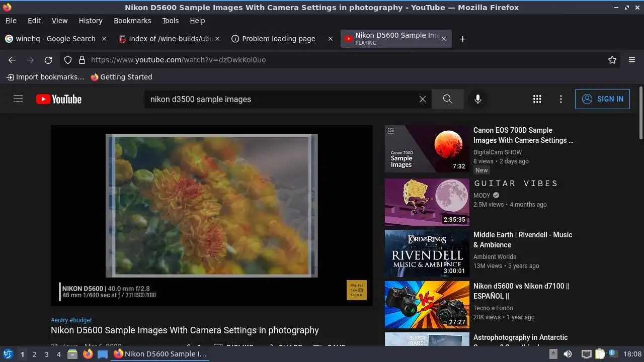Image resolution: width=644 pixels, height=362 pixels.
Task: Open the desktop launcher after Firefox icon
Action: tap(103, 354)
